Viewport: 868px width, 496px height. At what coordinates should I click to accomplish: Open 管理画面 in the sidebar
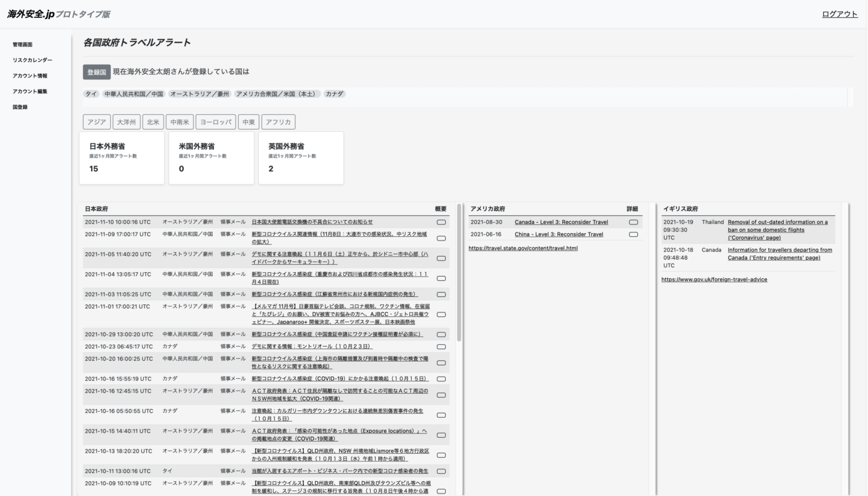click(22, 45)
